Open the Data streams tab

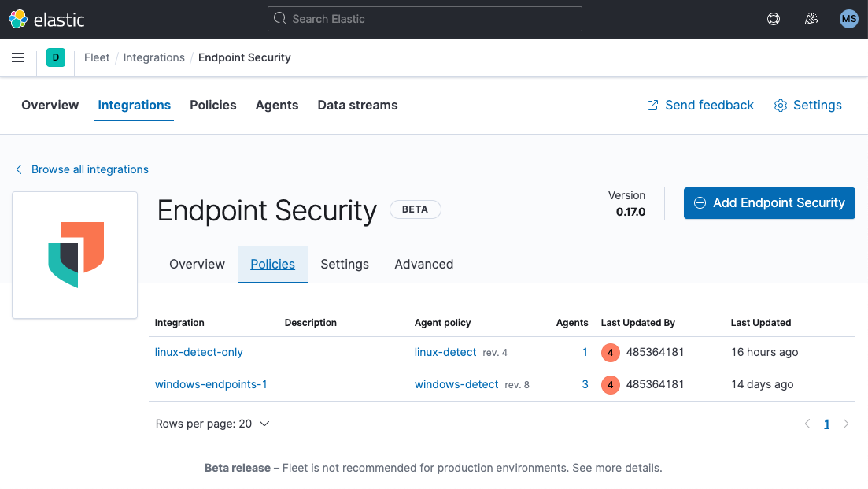coord(357,106)
